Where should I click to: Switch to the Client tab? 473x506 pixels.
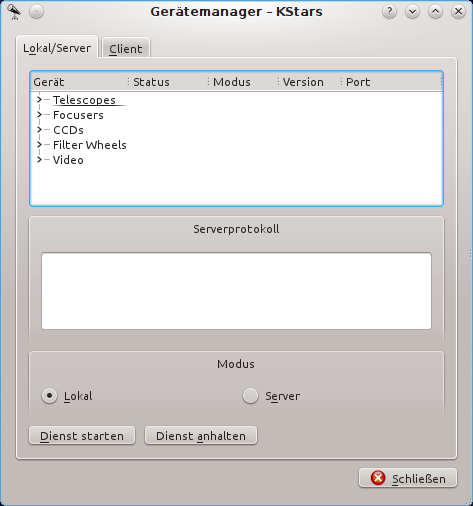pos(126,48)
